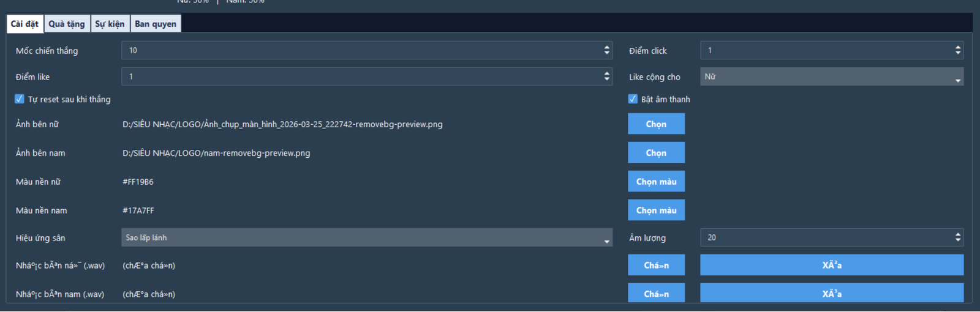This screenshot has width=980, height=312.
Task: Click the Mốc chiến thắng input field
Action: pos(361,51)
